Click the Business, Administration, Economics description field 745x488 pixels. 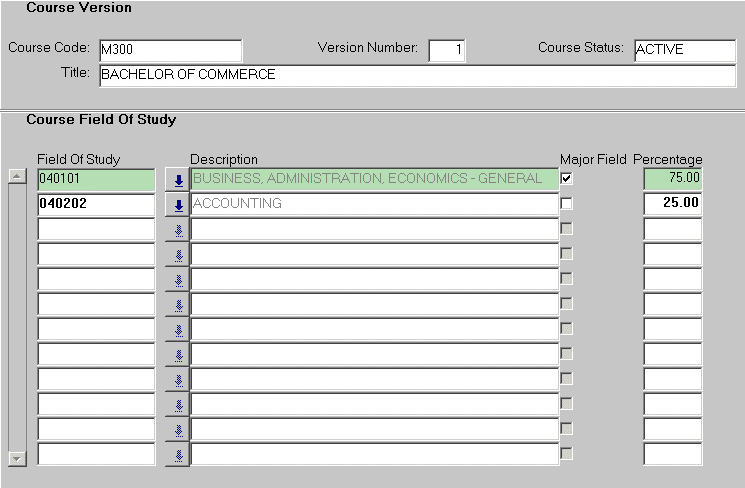tap(372, 179)
